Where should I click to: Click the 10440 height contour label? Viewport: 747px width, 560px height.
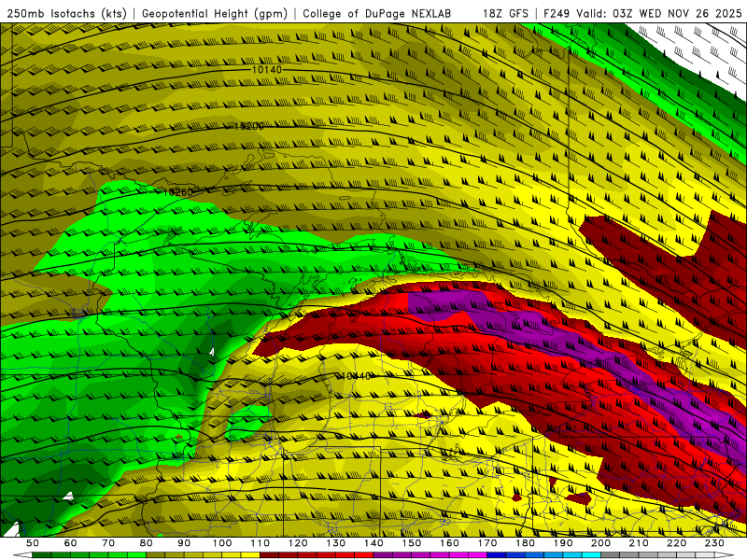tap(356, 376)
